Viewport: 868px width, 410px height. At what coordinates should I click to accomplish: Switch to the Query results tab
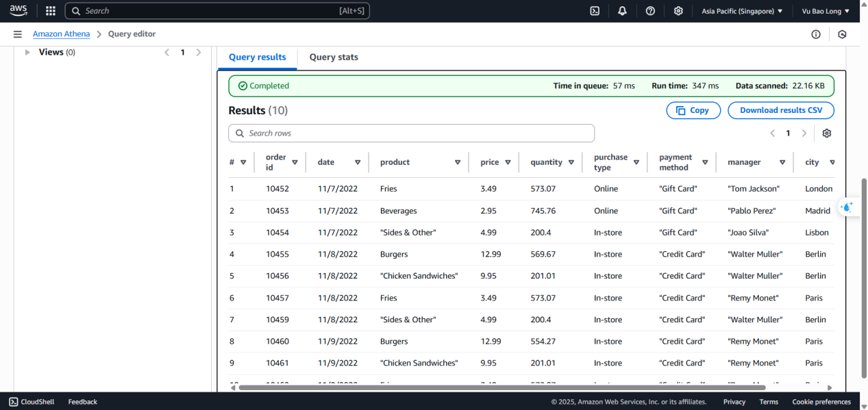click(257, 57)
